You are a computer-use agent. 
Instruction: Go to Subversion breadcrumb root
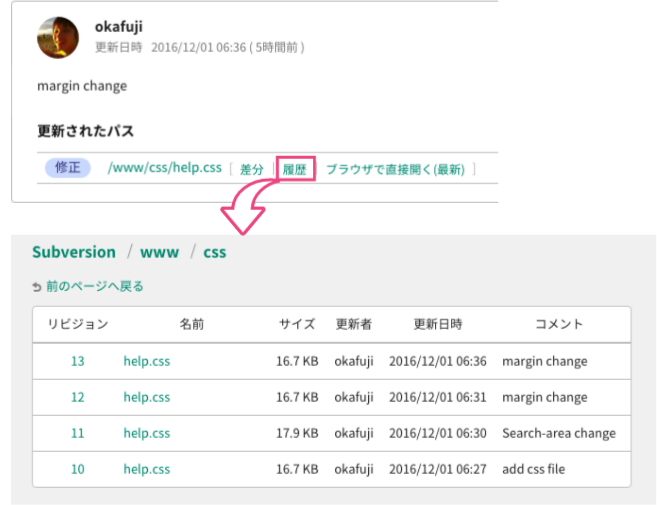point(74,252)
